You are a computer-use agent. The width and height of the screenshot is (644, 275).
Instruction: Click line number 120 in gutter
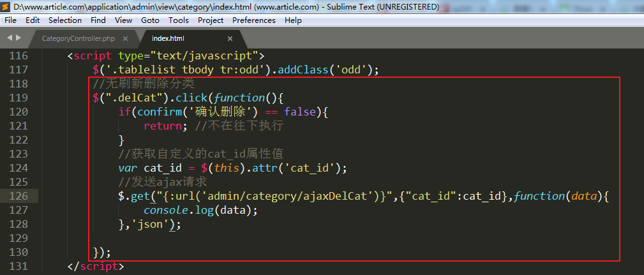point(19,112)
